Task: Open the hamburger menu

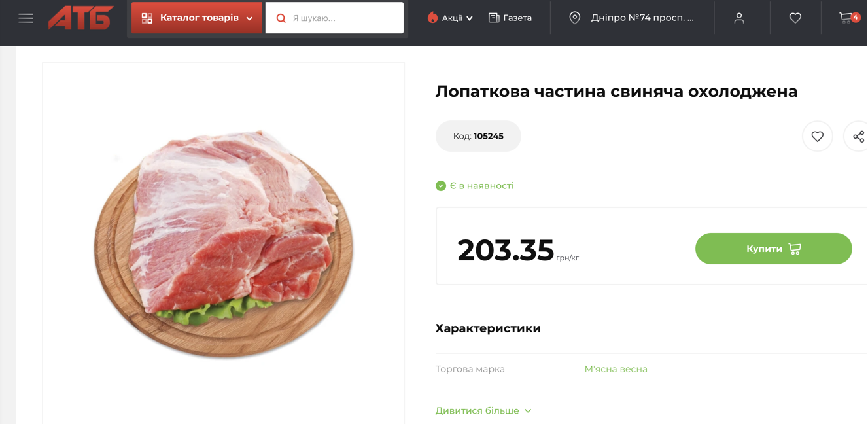Action: (x=26, y=18)
